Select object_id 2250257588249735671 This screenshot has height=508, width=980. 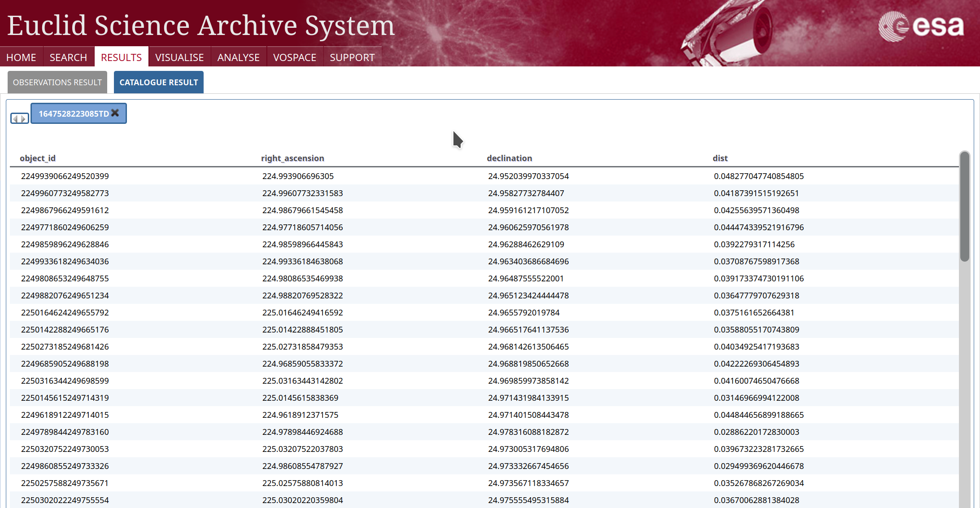(x=65, y=483)
